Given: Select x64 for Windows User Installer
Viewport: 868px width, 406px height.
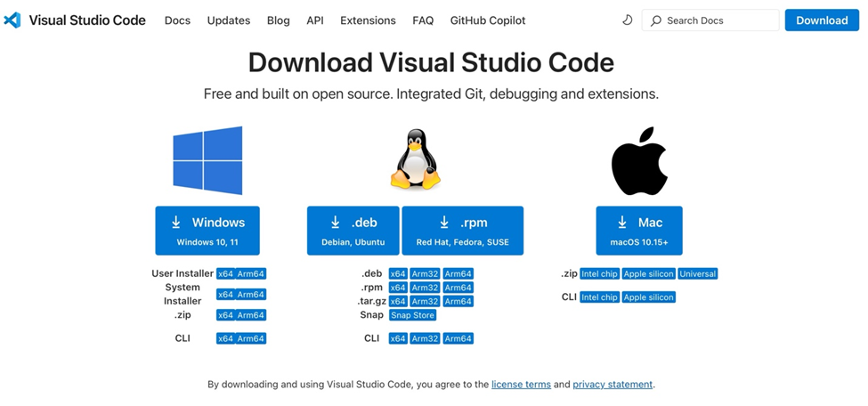Looking at the screenshot, I should coord(226,273).
